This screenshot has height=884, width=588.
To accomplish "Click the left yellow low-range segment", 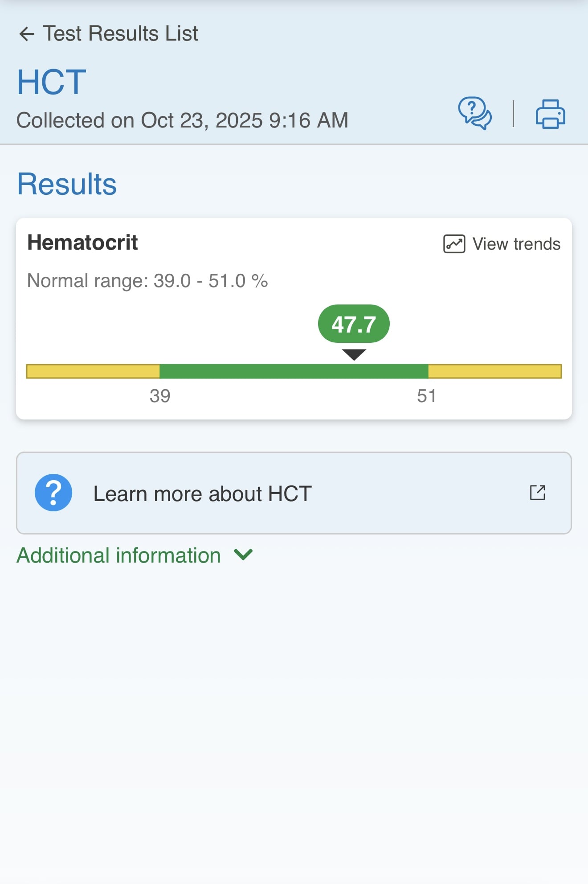I will pyautogui.click(x=93, y=371).
